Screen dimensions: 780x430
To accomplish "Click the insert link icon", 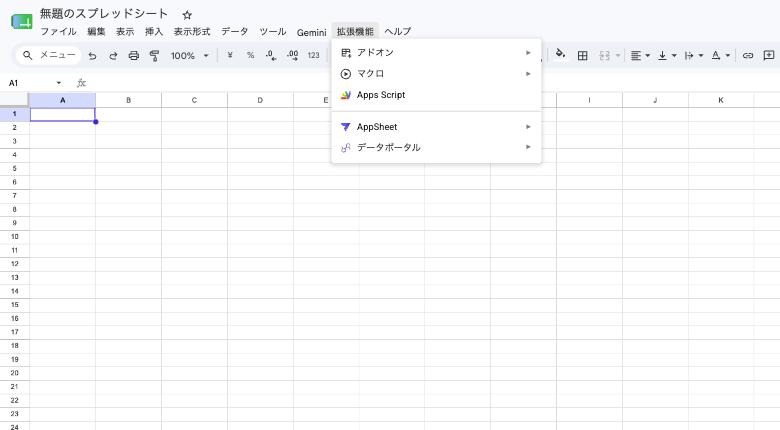I will (x=748, y=56).
